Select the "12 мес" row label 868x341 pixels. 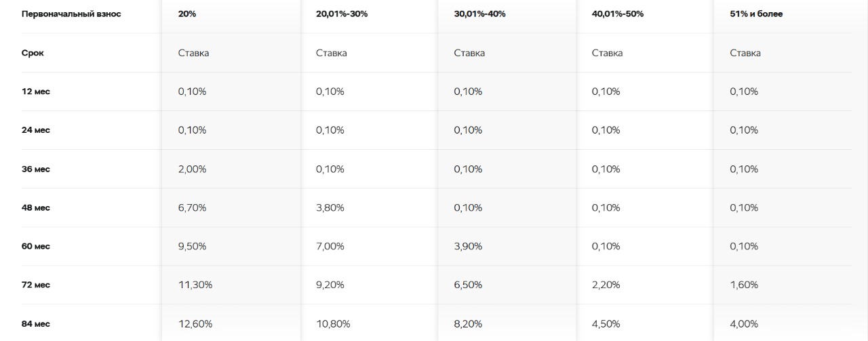pyautogui.click(x=36, y=92)
